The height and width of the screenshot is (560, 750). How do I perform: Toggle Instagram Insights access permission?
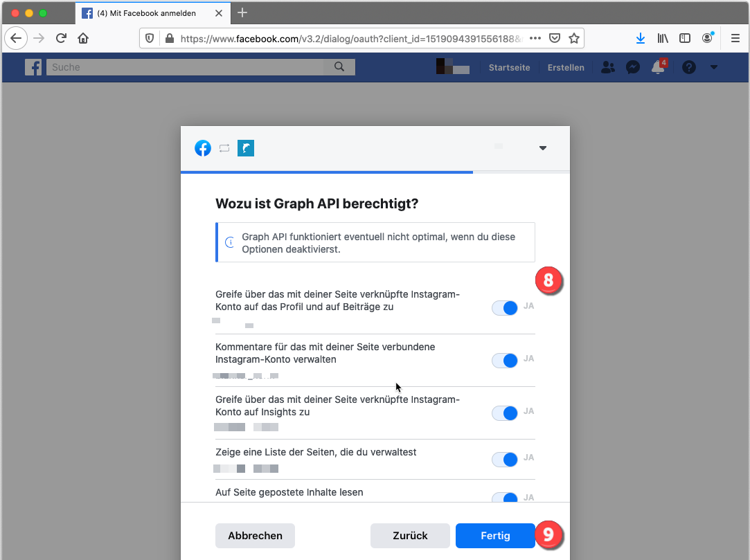click(x=505, y=413)
